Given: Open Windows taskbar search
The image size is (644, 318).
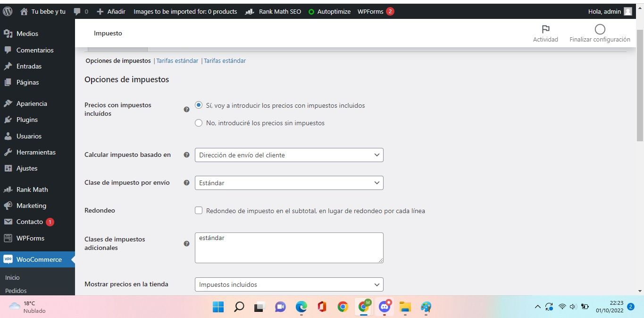Looking at the screenshot, I should [x=239, y=307].
